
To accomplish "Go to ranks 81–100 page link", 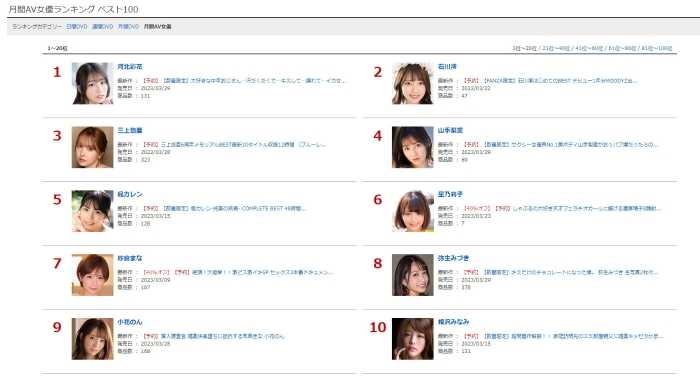I will tap(657, 48).
